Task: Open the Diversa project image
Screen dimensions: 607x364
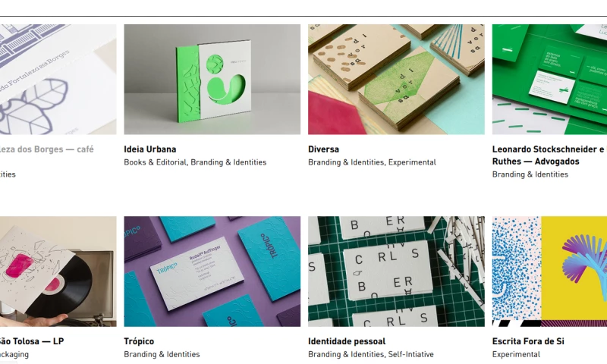Action: coord(396,80)
